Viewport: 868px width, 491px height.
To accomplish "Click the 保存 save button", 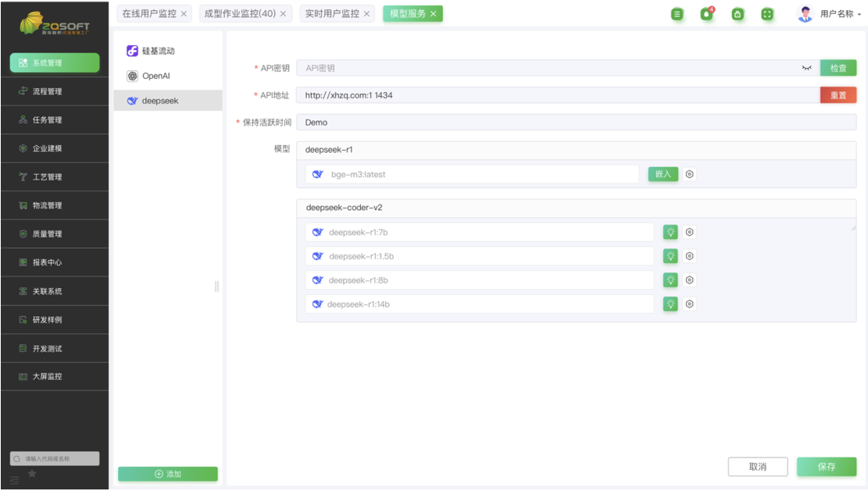I will click(827, 467).
